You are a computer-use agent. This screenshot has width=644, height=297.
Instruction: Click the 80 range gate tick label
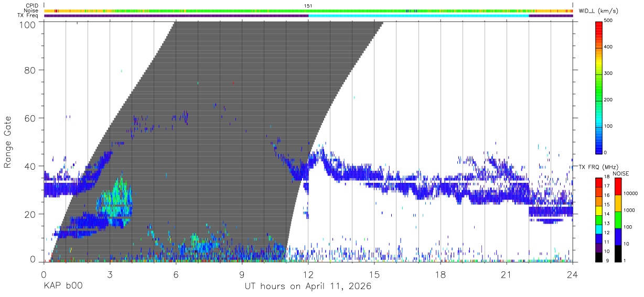point(30,70)
